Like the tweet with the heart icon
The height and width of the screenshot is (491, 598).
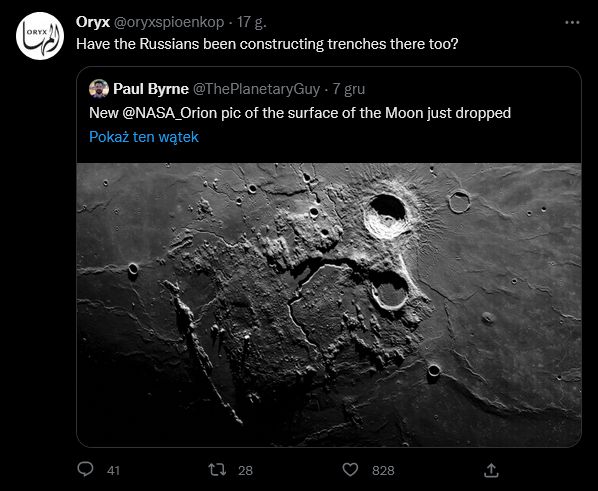coord(350,470)
